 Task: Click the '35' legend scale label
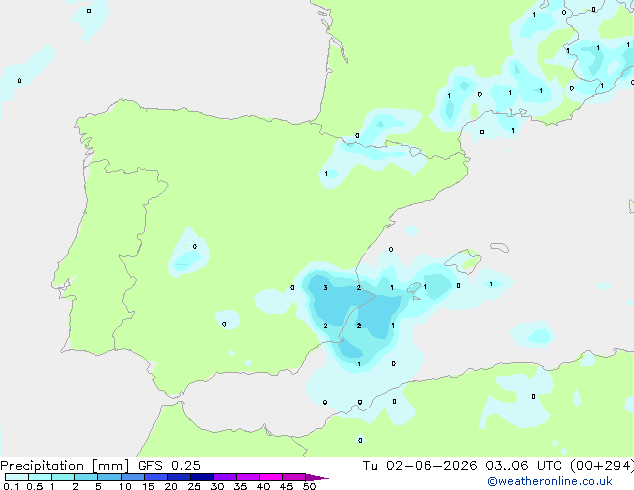240,486
